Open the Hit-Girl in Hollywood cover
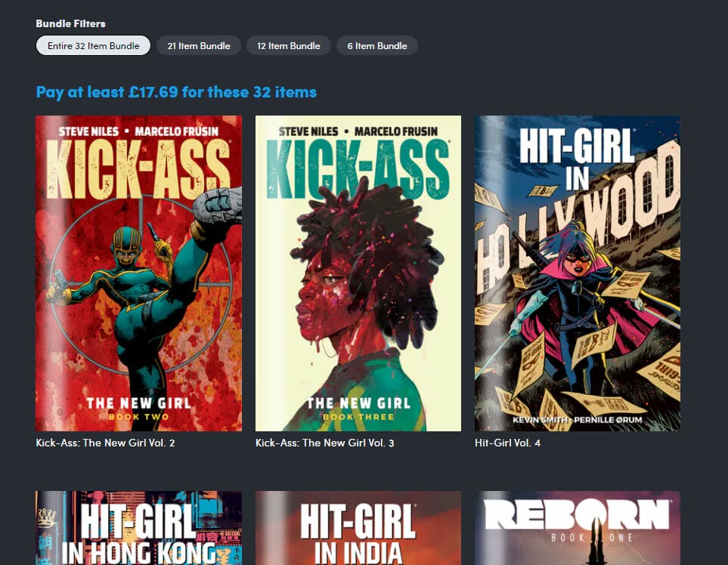 (577, 273)
